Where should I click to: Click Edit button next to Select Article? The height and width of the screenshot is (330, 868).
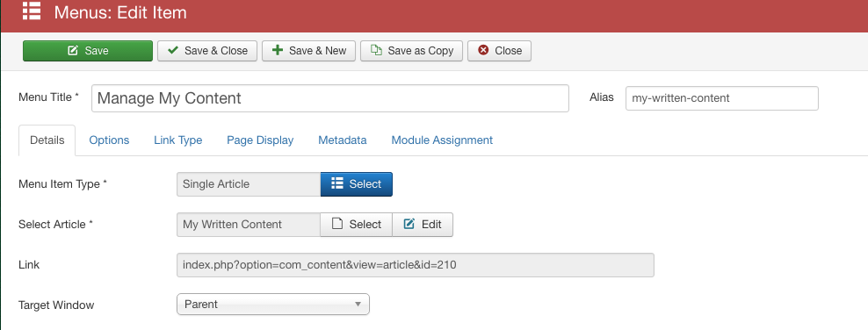423,225
